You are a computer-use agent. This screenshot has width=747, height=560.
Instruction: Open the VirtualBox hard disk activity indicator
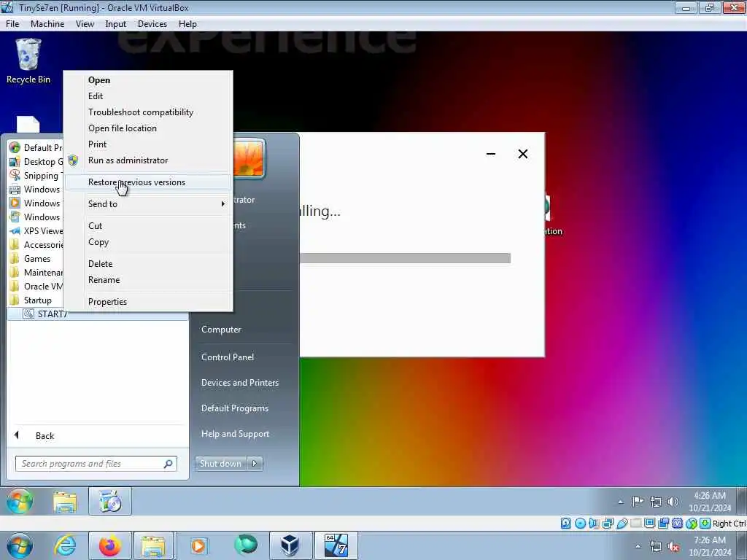coord(565,524)
